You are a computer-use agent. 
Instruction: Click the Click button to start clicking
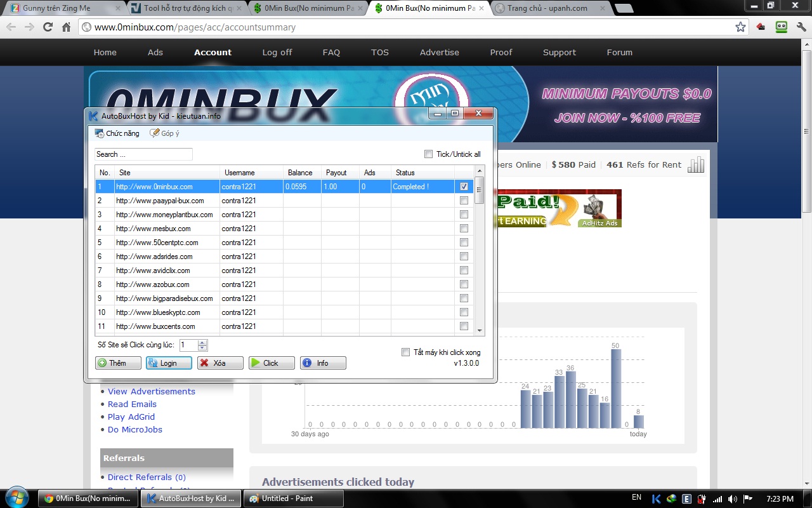click(x=272, y=363)
